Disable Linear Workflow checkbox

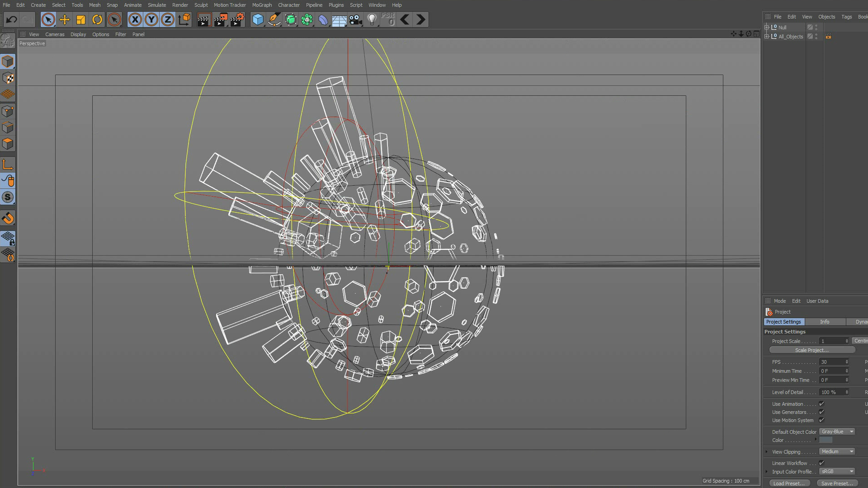click(821, 463)
